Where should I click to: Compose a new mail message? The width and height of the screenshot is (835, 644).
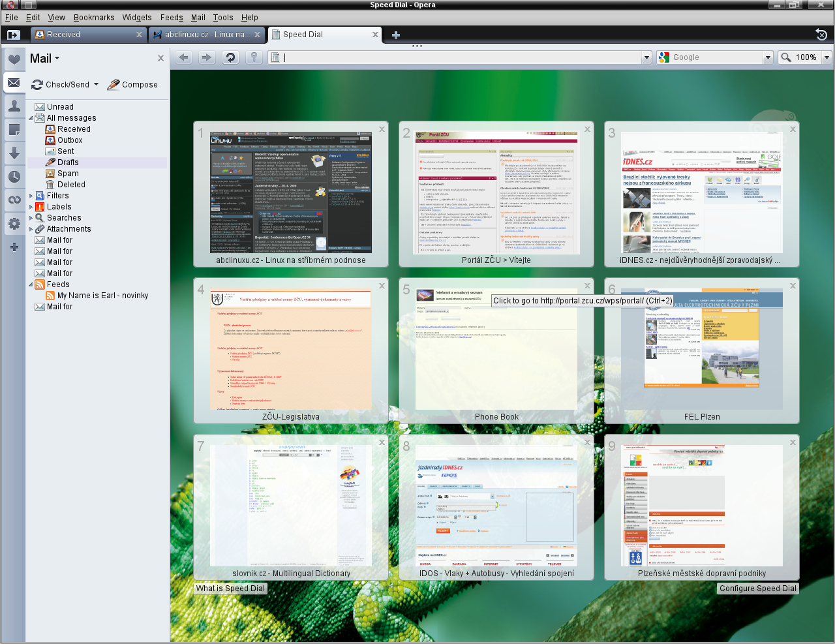[x=132, y=85]
